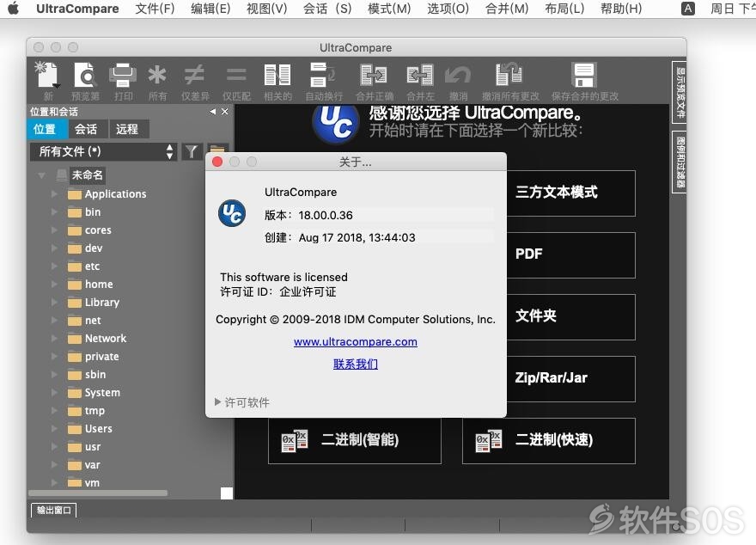This screenshot has width=756, height=545.
Task: Click UltraCompare logo in about dialog
Action: 232,213
